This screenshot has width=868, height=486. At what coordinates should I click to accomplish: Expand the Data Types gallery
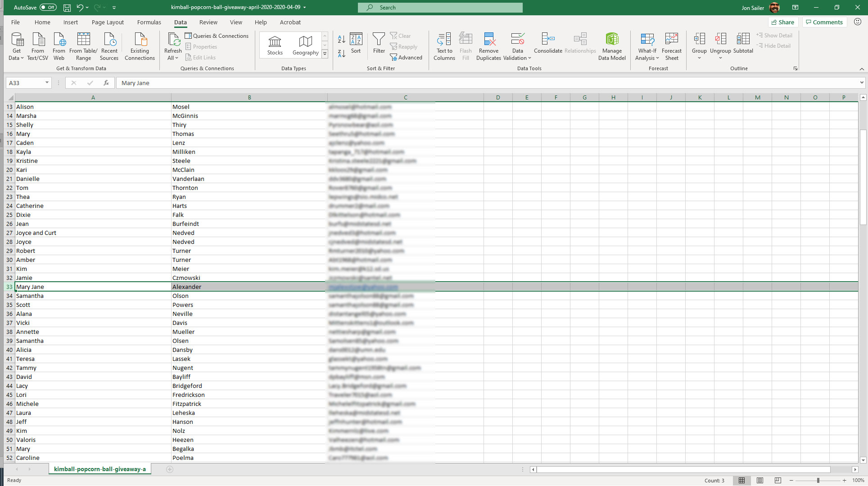point(325,54)
